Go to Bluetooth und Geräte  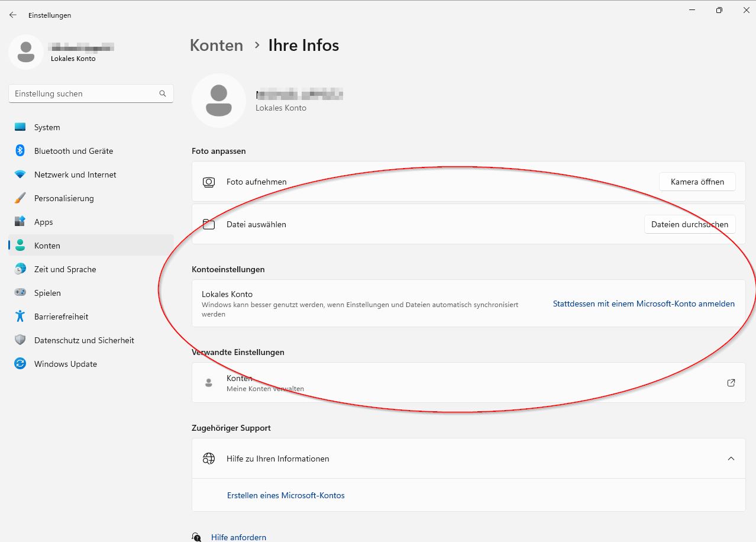91,151
